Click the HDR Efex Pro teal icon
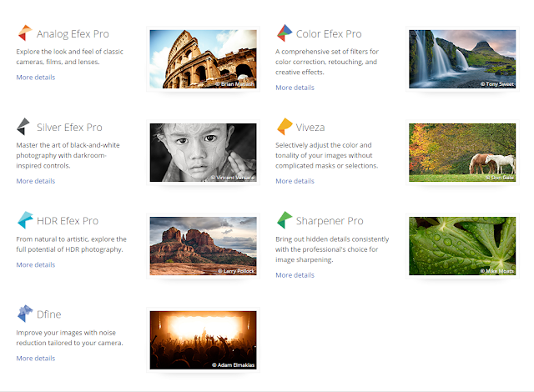 tap(25, 220)
